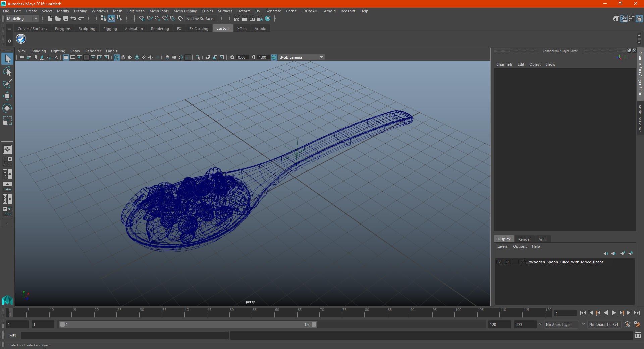Screen dimensions: 644x349
Task: Open single perspective view layout
Action: pos(7,149)
